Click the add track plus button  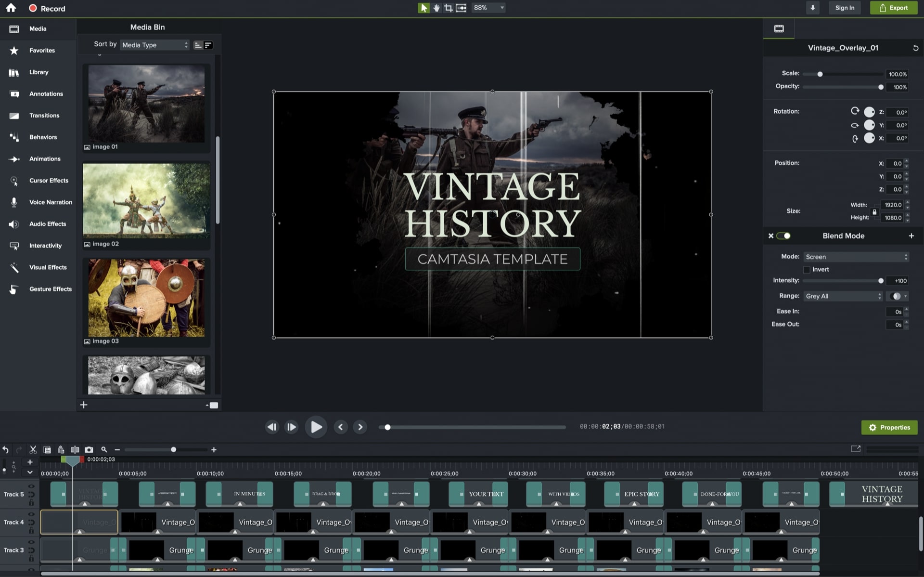30,462
